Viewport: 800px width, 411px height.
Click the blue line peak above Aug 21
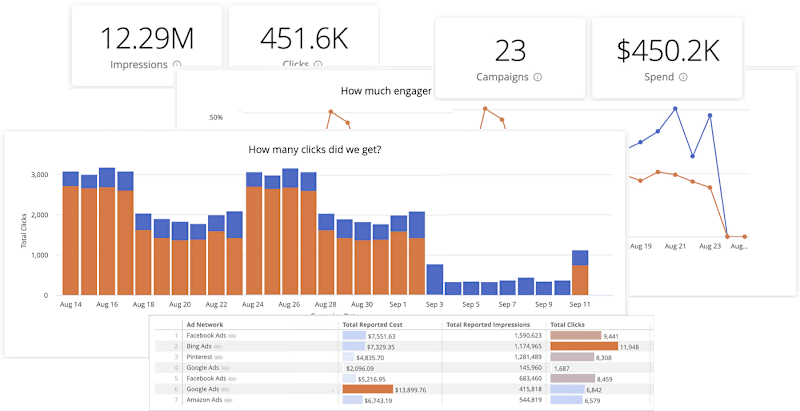pos(675,109)
